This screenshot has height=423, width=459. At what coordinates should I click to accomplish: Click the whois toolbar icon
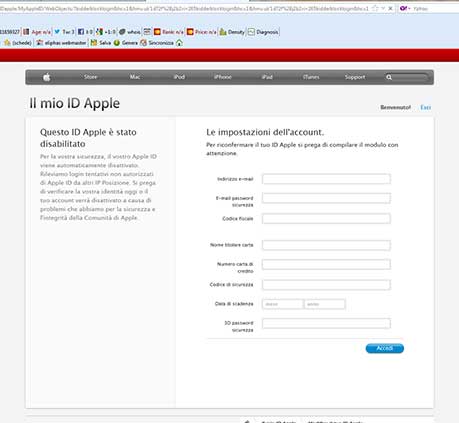tap(122, 32)
